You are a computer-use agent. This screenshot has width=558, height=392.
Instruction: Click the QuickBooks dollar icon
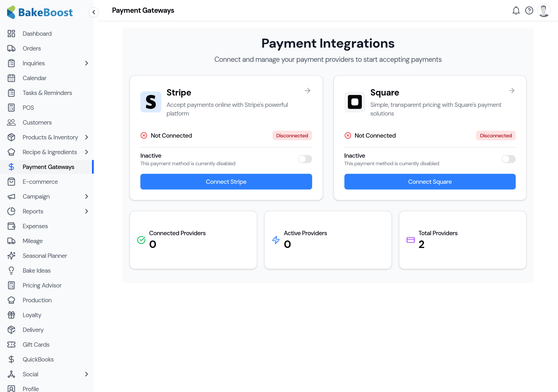11,359
